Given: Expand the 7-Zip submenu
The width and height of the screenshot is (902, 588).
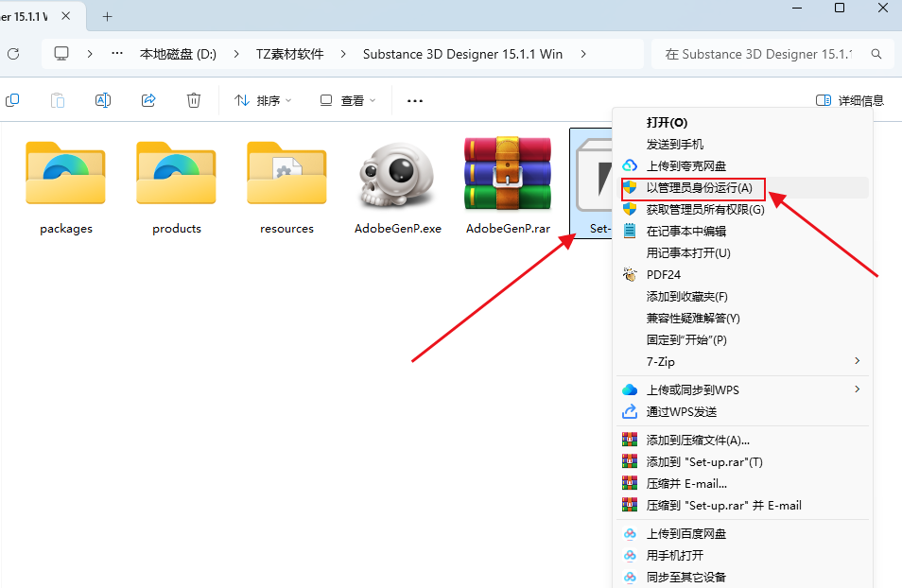Looking at the screenshot, I should point(858,361).
